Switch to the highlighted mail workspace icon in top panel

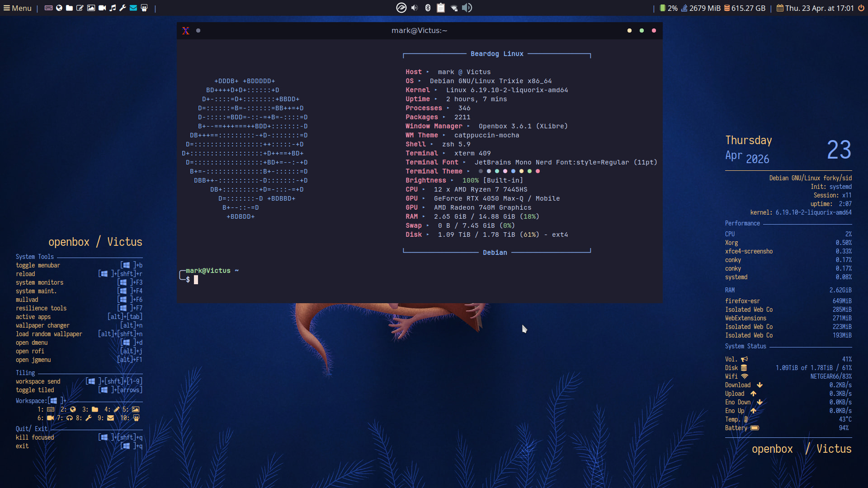coord(133,8)
